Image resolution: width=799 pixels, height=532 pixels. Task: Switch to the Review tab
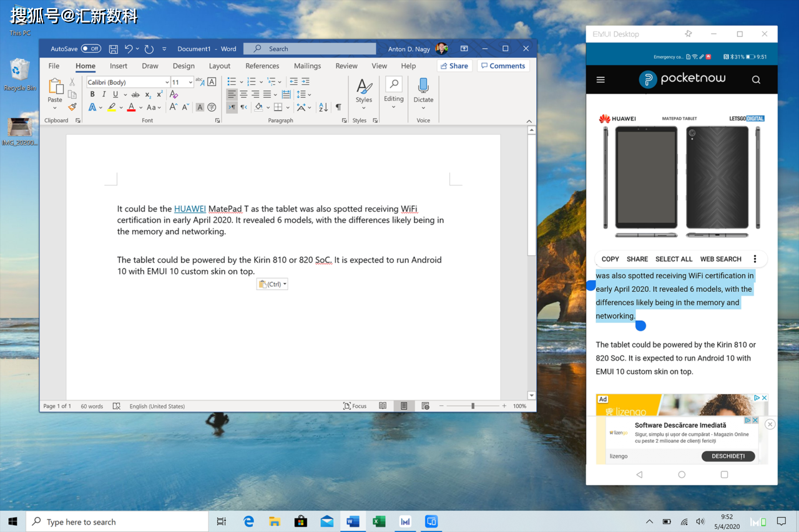[x=346, y=65]
